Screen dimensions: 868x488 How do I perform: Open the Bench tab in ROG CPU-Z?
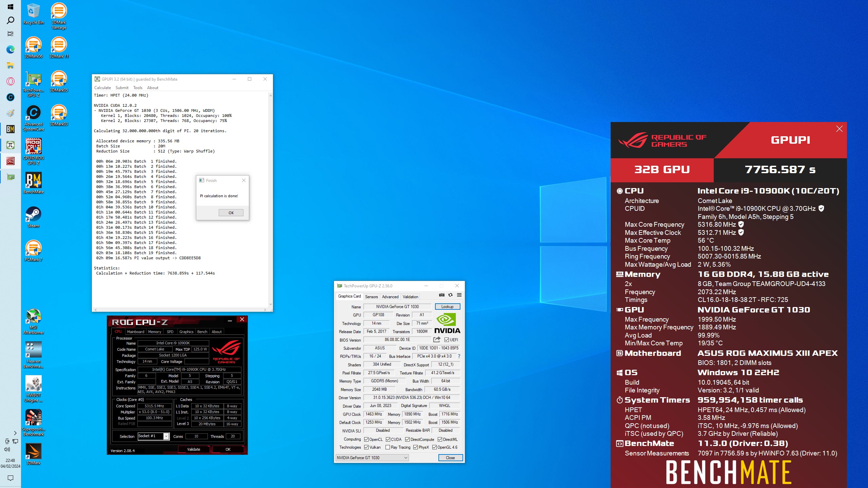202,331
